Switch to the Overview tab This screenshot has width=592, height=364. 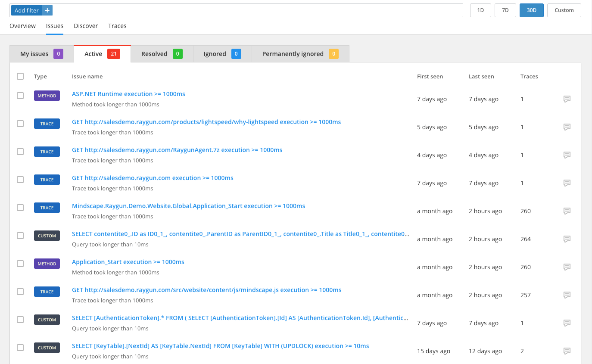tap(22, 26)
